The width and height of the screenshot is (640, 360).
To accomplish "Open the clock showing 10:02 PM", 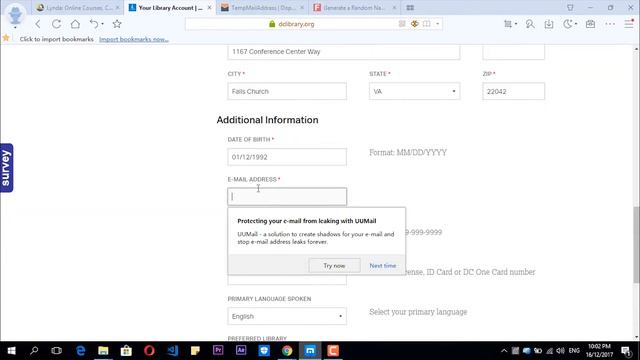I will [599, 351].
